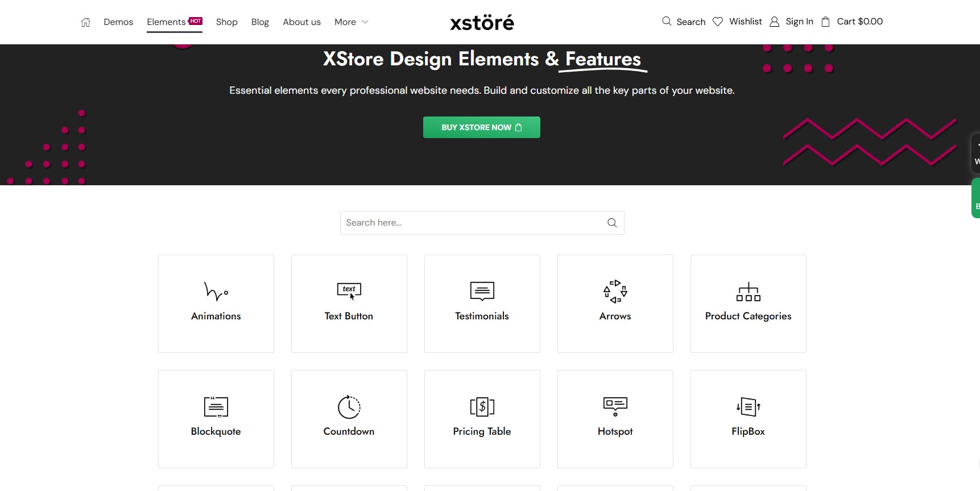Open the Product Categories card title
Screen dimensions: 980x491
(x=749, y=316)
